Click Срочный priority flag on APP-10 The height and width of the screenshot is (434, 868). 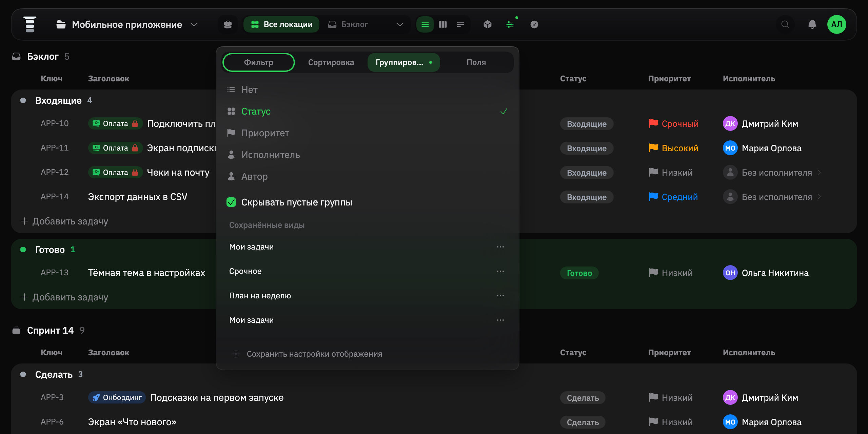(x=673, y=124)
